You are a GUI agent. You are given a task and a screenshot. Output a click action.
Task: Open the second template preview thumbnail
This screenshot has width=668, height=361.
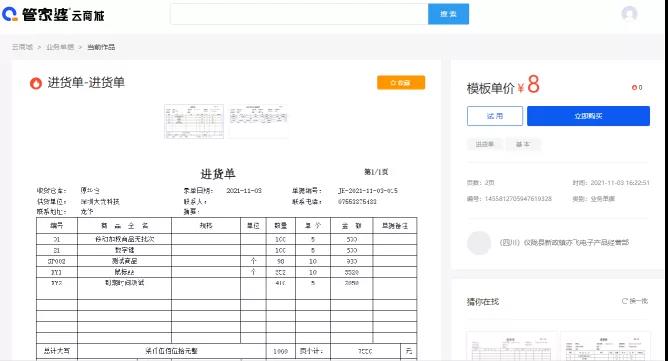(258, 121)
